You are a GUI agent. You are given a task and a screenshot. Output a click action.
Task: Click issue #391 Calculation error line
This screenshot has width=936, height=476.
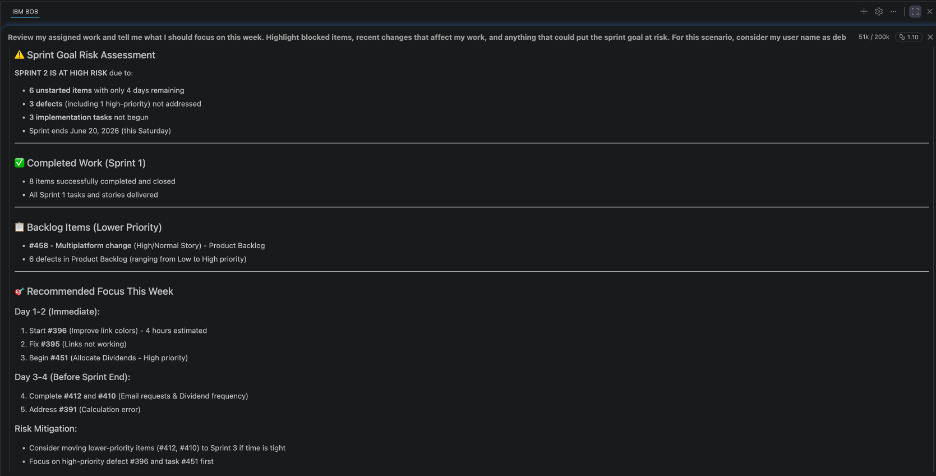point(85,410)
